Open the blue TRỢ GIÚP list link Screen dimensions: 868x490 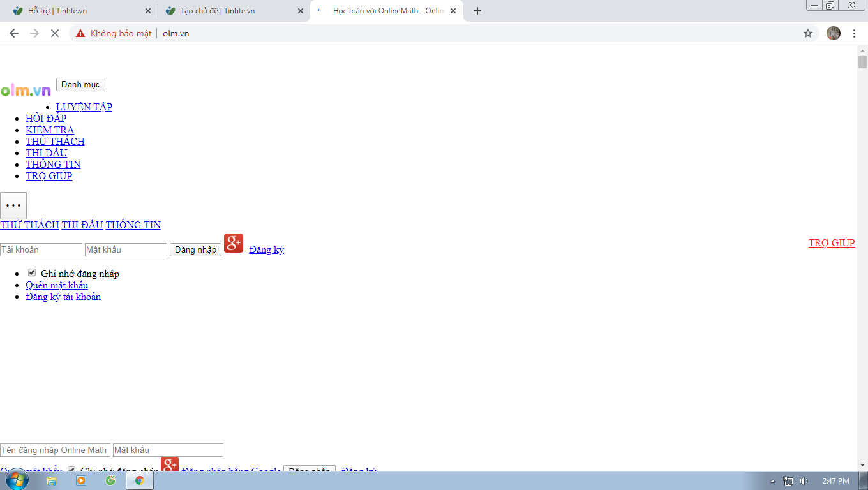pos(49,176)
